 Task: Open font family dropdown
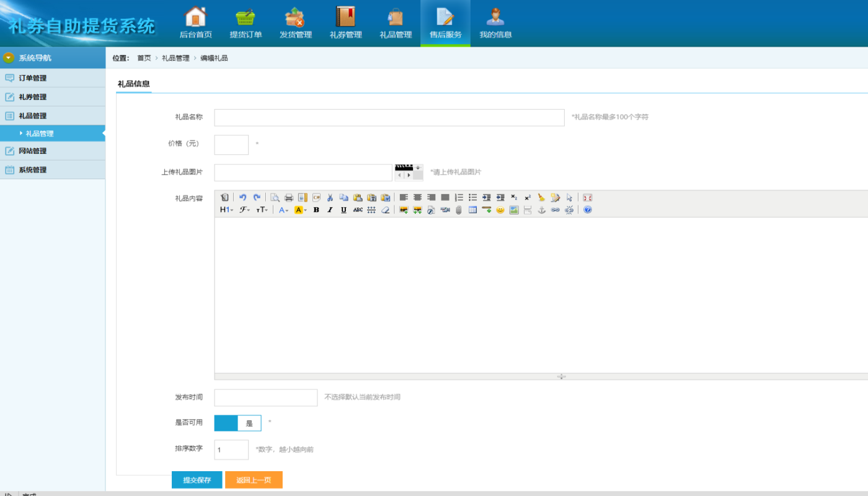point(244,210)
